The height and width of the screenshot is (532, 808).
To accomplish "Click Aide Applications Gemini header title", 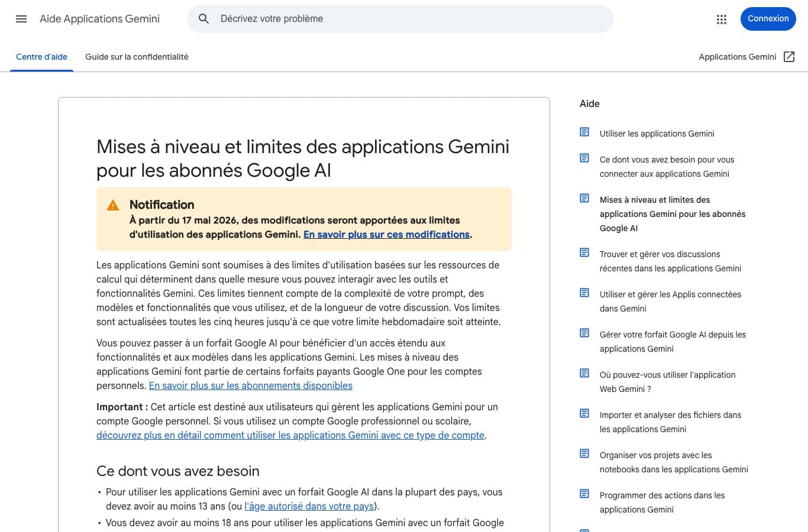I will click(99, 19).
